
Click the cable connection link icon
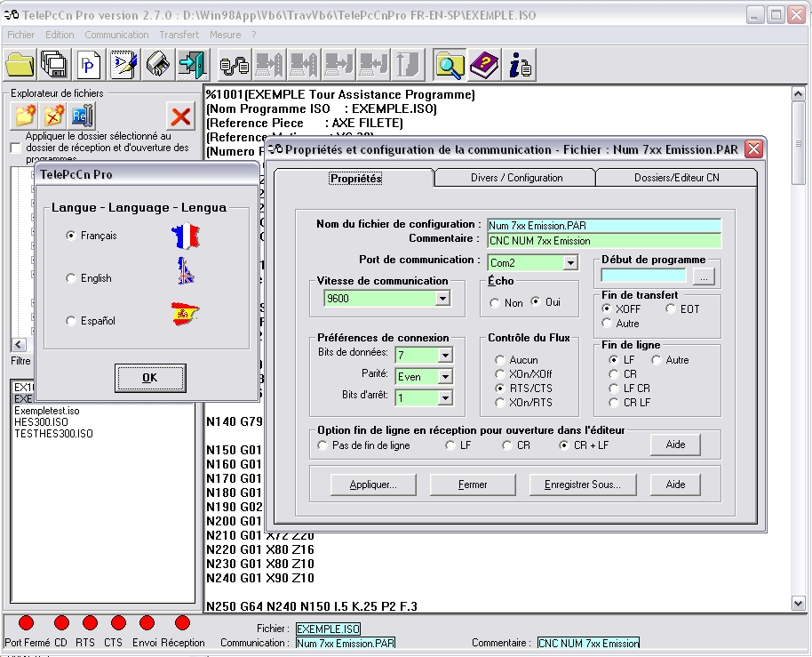[x=234, y=65]
